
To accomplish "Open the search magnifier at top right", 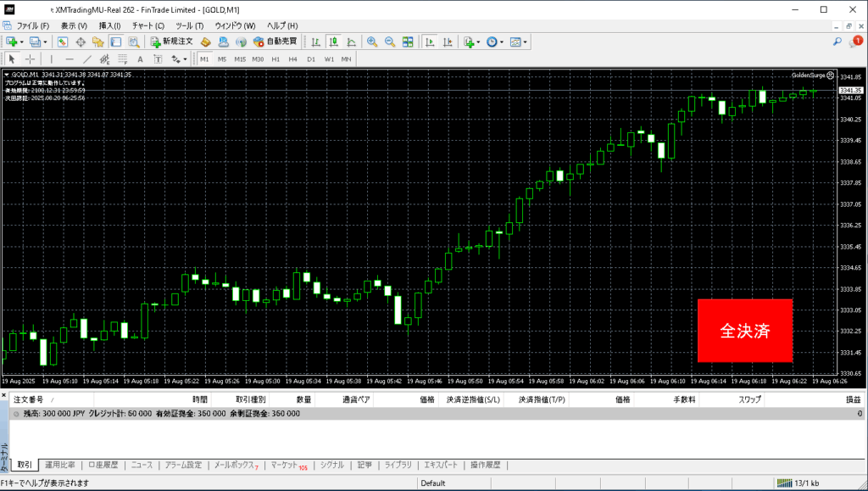I will [x=837, y=42].
